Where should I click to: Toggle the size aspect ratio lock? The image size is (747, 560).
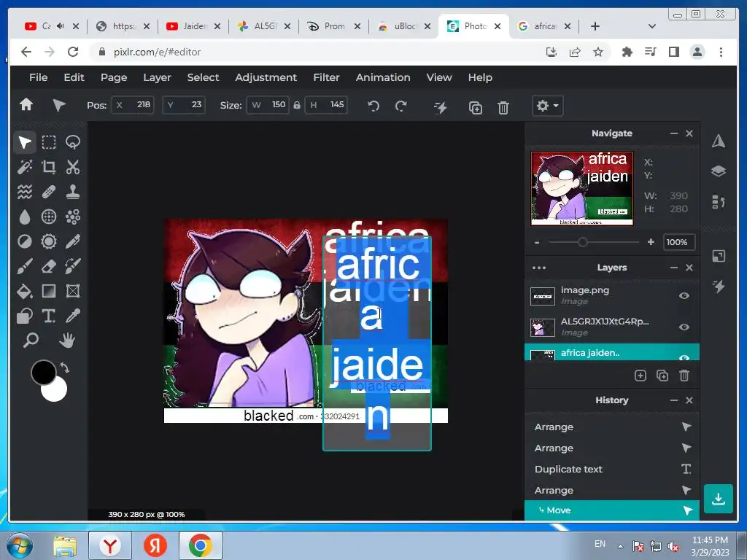click(297, 105)
